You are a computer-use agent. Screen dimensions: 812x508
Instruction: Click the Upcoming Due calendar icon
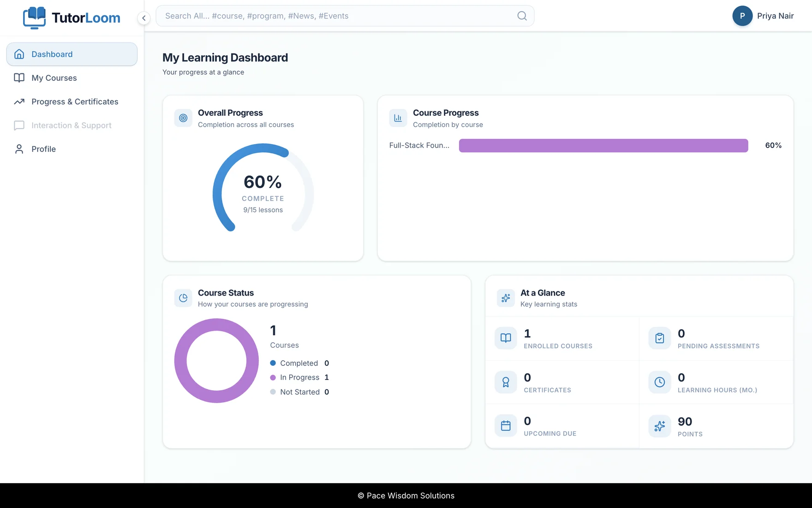pyautogui.click(x=506, y=426)
